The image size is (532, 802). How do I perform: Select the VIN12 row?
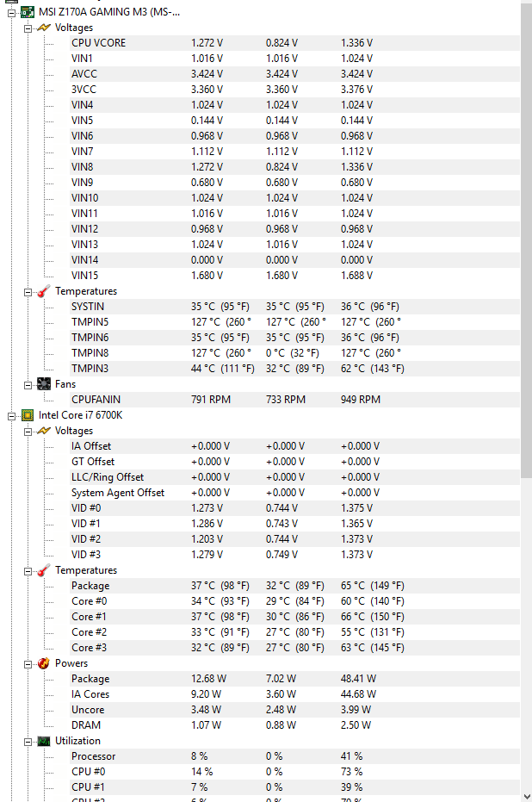[295, 229]
